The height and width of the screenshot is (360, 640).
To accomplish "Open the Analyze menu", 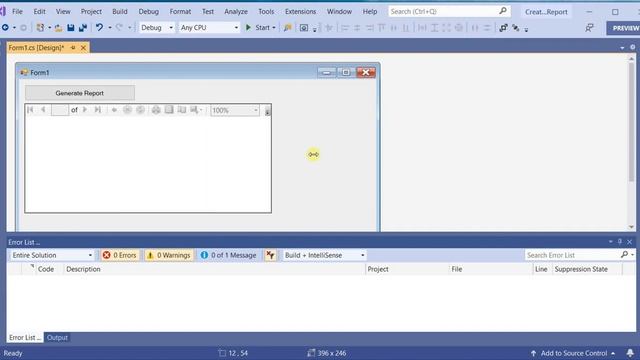I will click(236, 11).
